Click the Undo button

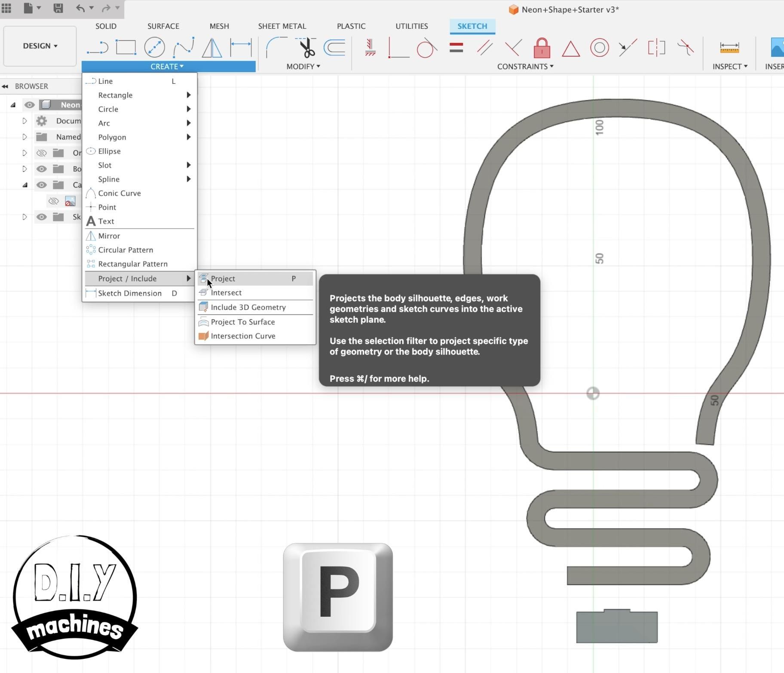point(80,8)
